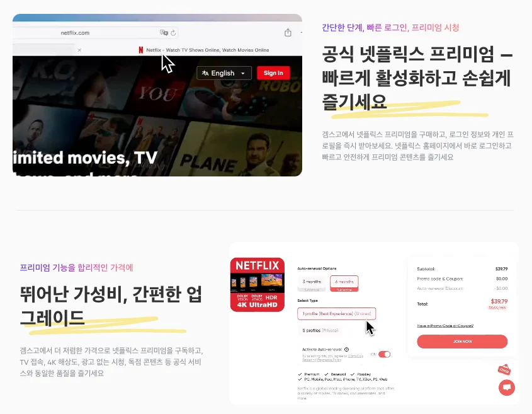Toggle the Activate Auto-renewal switch
532x414 pixels.
click(x=385, y=354)
